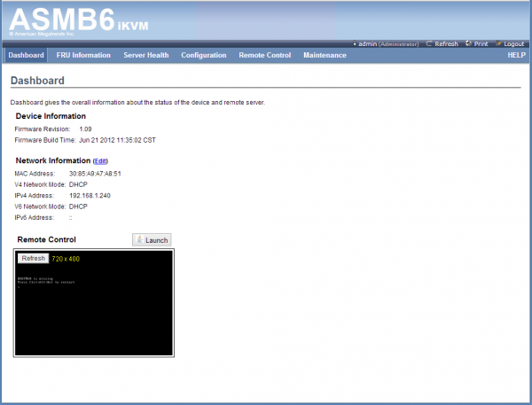Viewport: 532px width, 405px height.
Task: Click the ASMB6 iKVM logo
Action: (x=79, y=20)
